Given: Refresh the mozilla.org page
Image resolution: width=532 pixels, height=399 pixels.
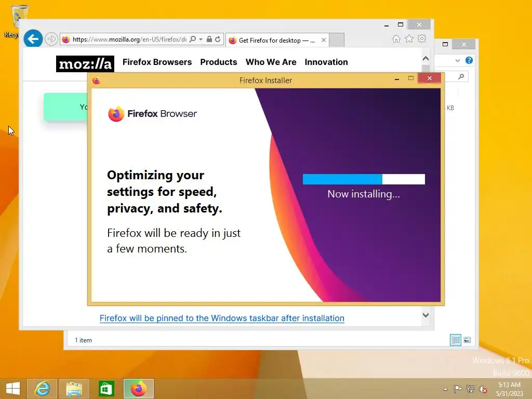Looking at the screenshot, I should 218,39.
